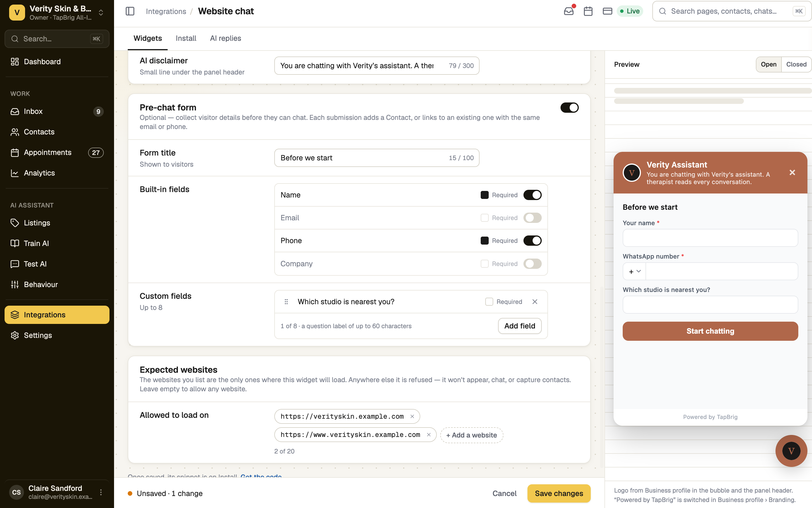Open the billing card icon in top bar

tap(607, 11)
